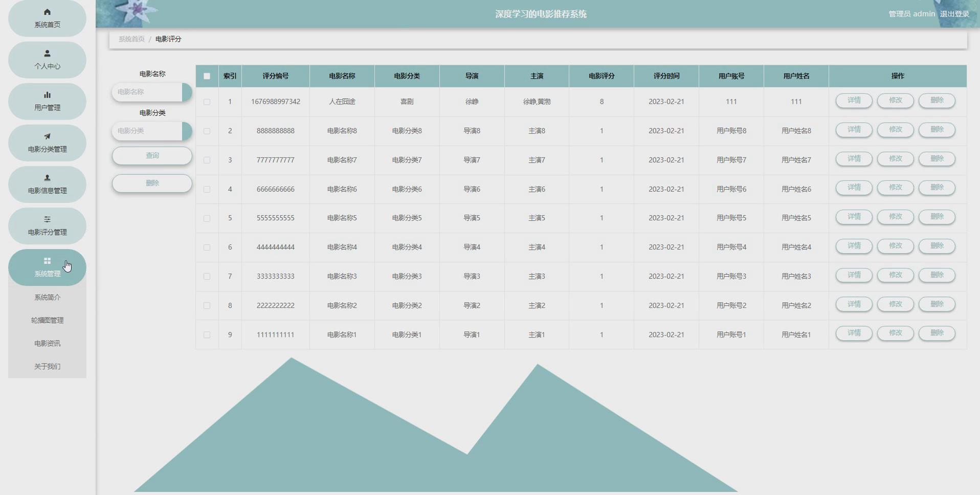980x495 pixels.
Task: Delete the 电影名称4 row
Action: pos(937,246)
